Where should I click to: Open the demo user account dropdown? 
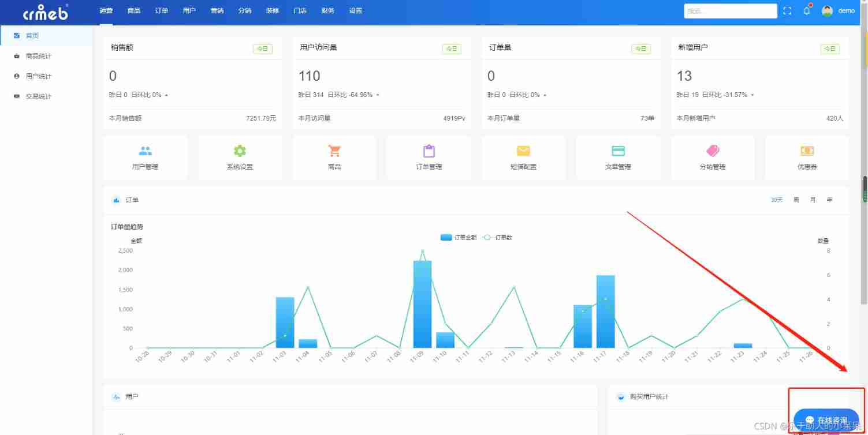pos(839,11)
